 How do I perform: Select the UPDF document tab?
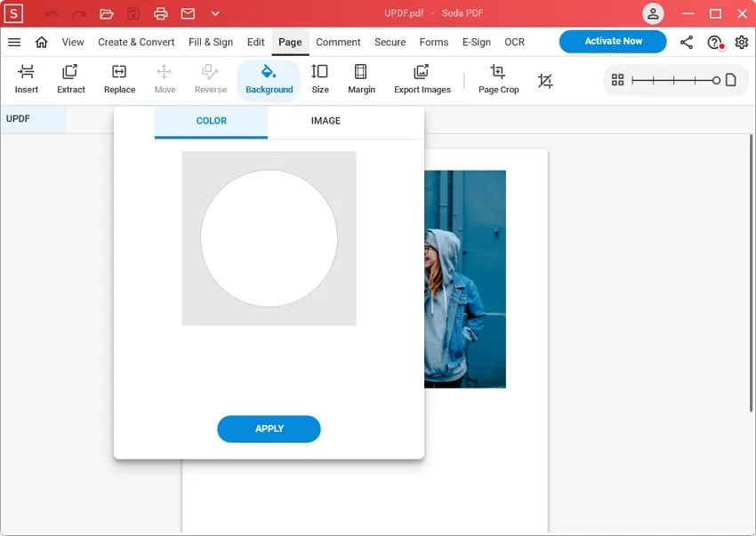click(x=33, y=118)
